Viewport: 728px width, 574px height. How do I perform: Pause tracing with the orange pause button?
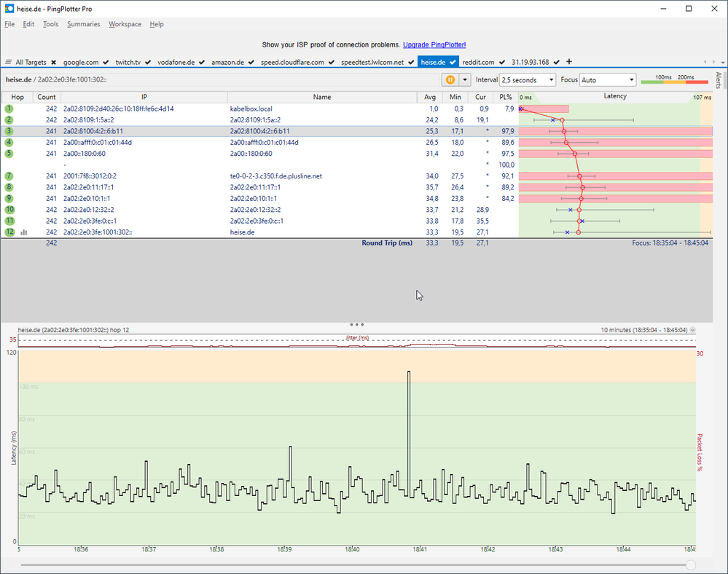tap(450, 79)
